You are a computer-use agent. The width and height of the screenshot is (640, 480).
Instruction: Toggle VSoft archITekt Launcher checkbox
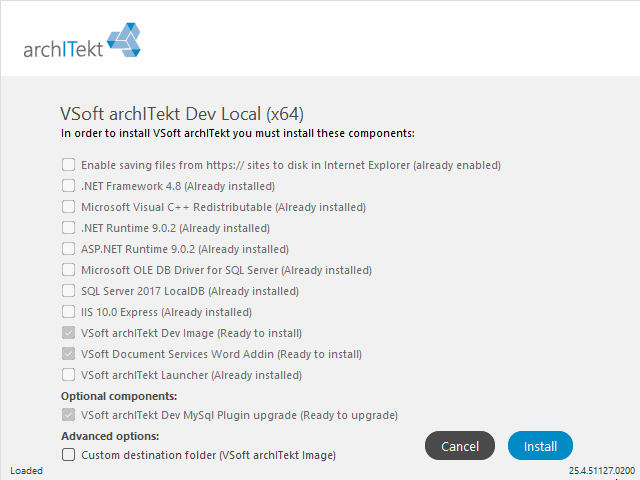pos(68,375)
